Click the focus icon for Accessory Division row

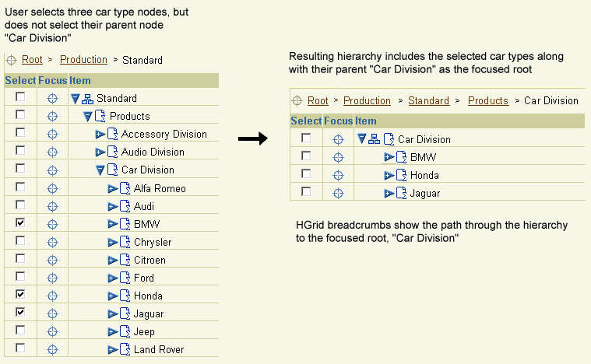(x=52, y=135)
